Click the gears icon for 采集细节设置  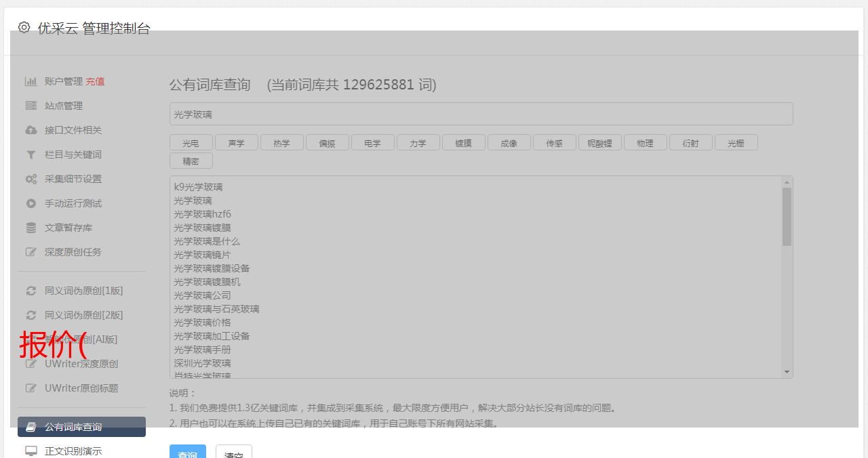pyautogui.click(x=31, y=179)
